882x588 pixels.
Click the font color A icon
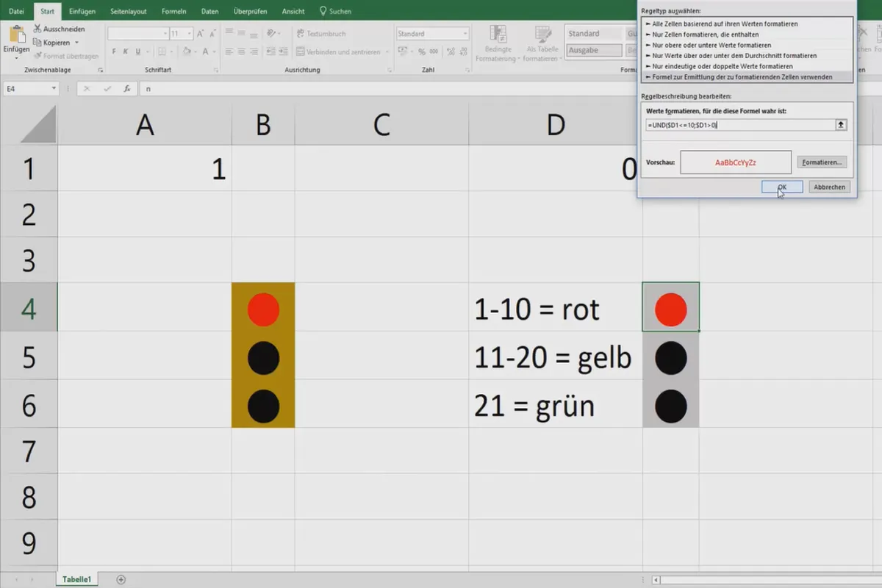pos(206,52)
